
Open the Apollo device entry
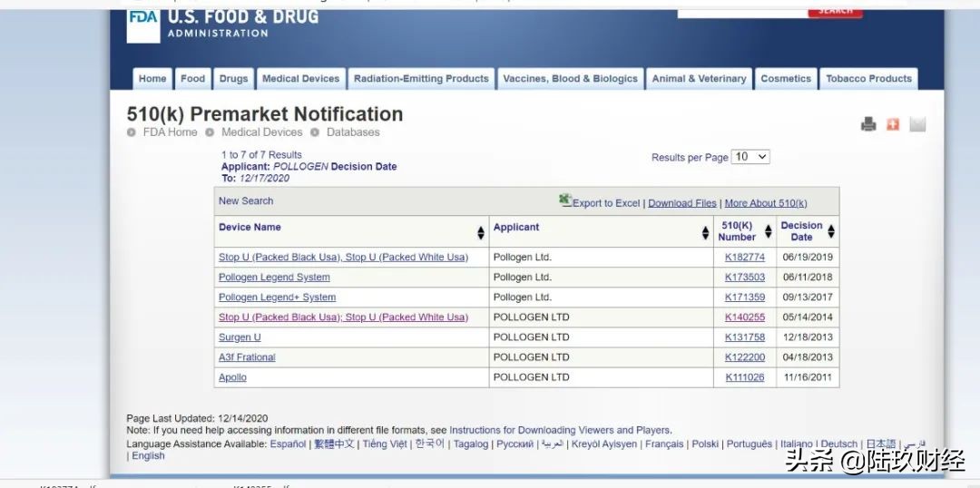click(x=232, y=377)
